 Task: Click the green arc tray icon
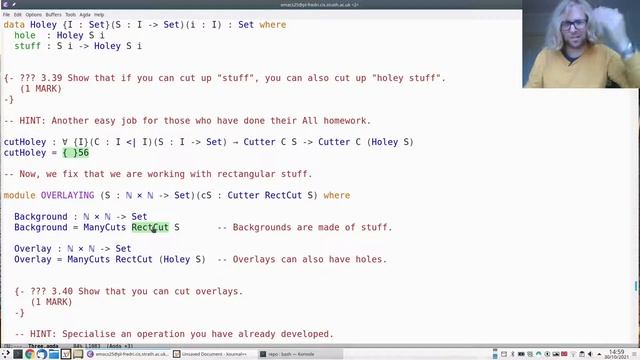[x=538, y=354]
